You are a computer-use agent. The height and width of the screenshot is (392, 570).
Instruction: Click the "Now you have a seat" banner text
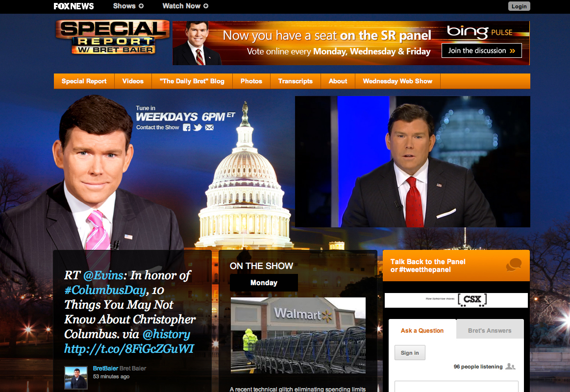(327, 35)
